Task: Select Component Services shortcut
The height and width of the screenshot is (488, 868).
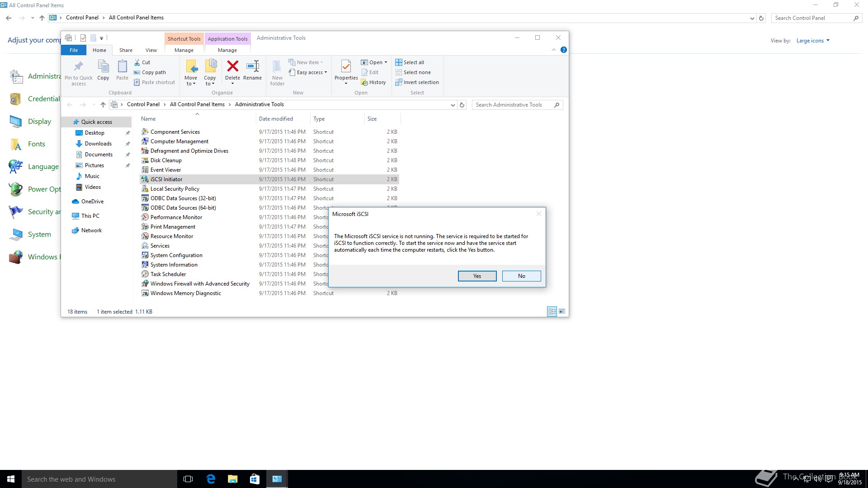Action: point(175,132)
